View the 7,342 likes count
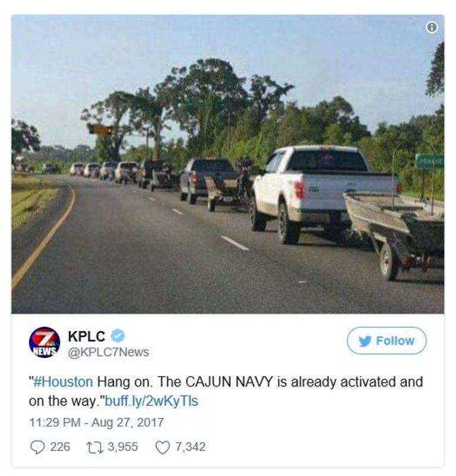Image resolution: width=456 pixels, height=476 pixels. coord(191,447)
